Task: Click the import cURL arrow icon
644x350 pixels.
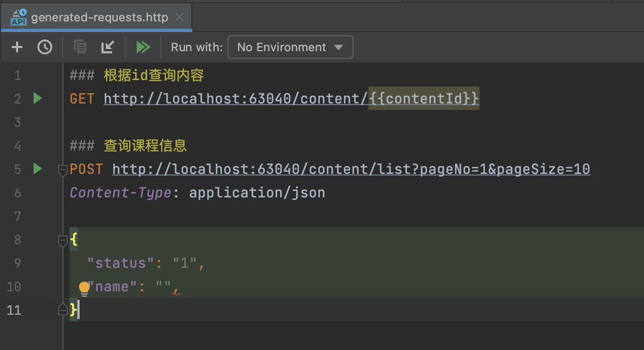Action: pos(108,47)
